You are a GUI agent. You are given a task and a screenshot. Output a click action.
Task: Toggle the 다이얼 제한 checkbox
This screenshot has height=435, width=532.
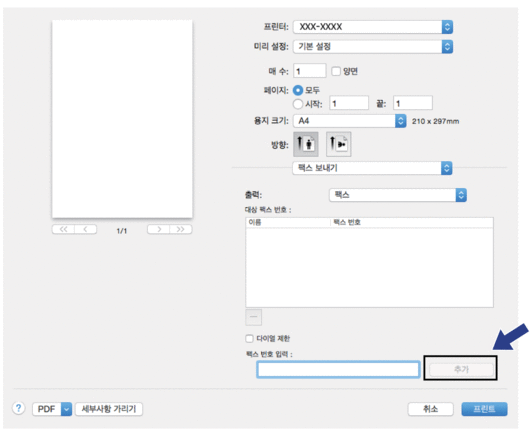click(249, 338)
